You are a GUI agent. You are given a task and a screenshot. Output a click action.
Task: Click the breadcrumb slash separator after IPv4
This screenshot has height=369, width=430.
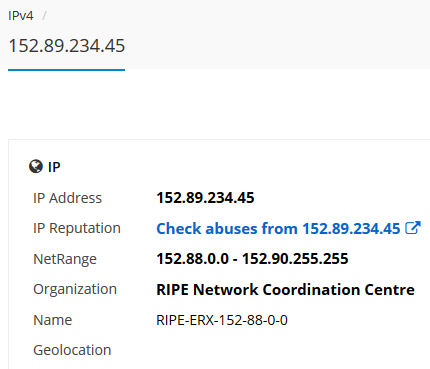(44, 16)
